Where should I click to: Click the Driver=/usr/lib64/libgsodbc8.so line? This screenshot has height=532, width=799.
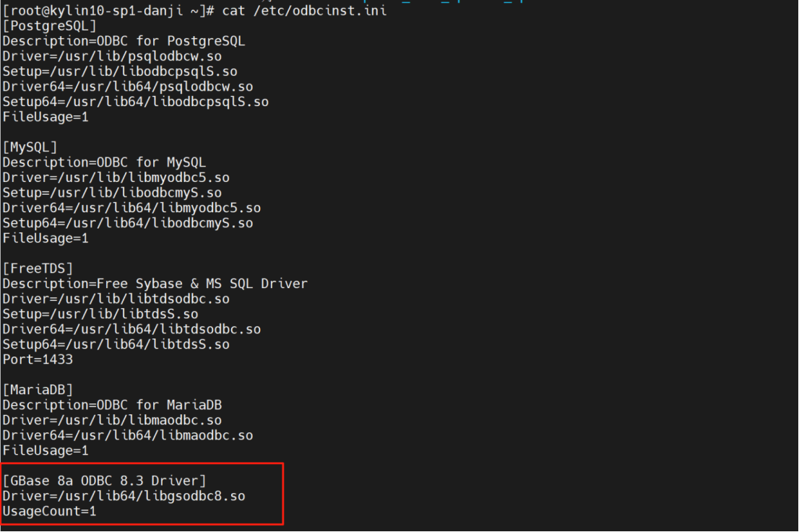coord(124,496)
